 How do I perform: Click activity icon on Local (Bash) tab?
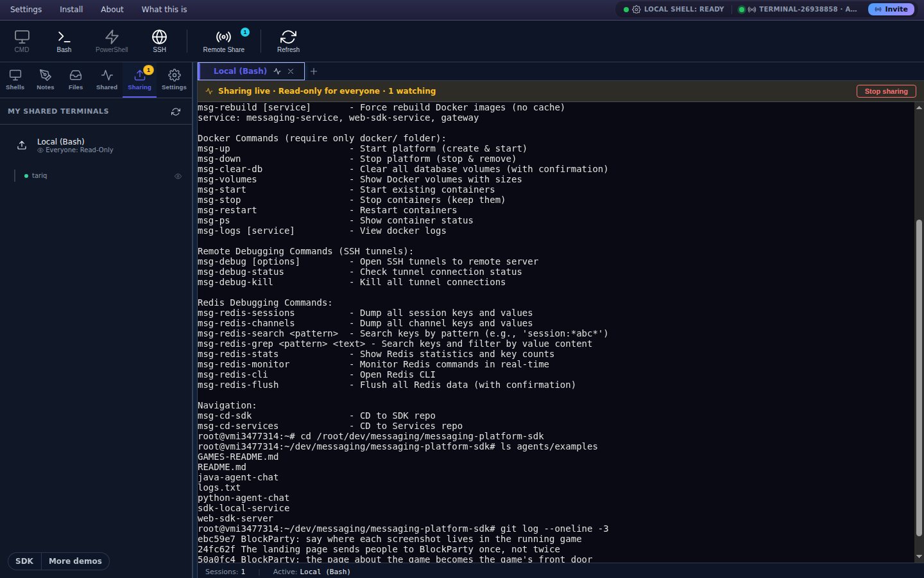coord(277,71)
